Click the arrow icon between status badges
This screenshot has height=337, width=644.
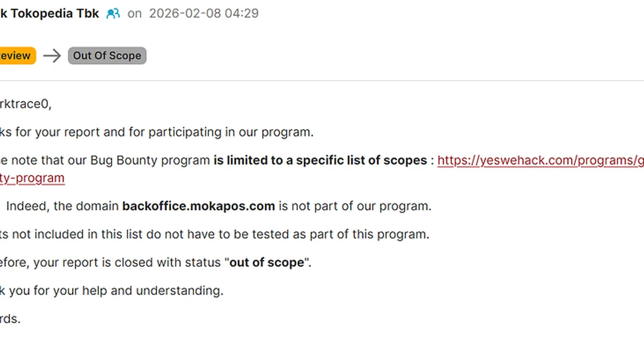pyautogui.click(x=52, y=56)
